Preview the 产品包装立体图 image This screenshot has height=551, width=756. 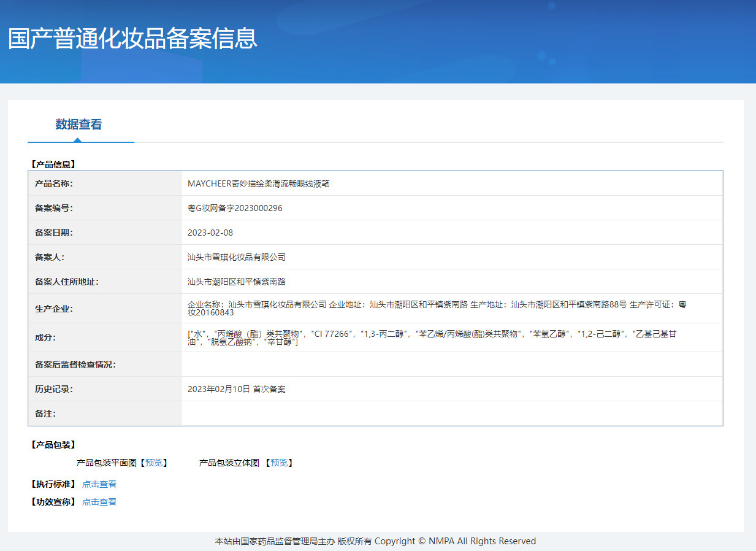279,463
